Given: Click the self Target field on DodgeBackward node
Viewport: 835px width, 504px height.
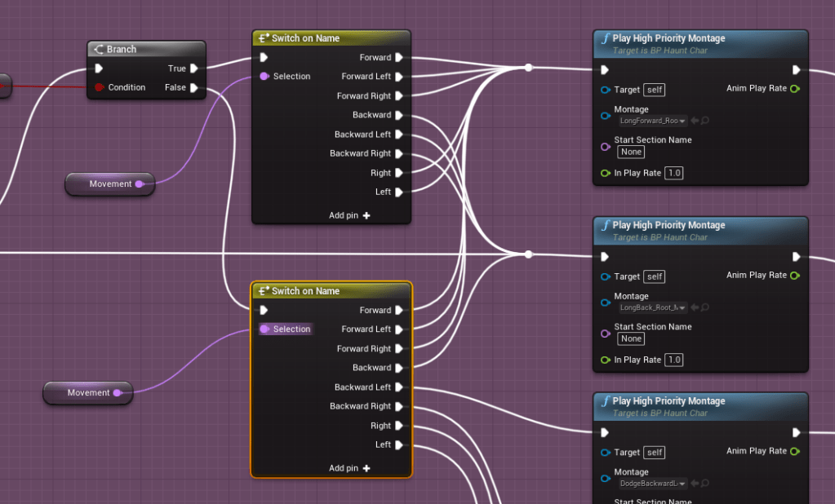Looking at the screenshot, I should tap(654, 453).
